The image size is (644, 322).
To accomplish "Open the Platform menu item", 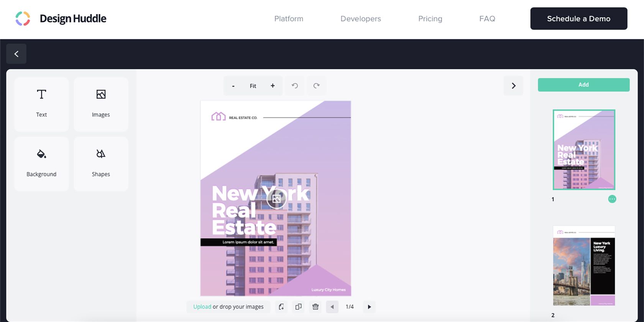I will pyautogui.click(x=289, y=19).
